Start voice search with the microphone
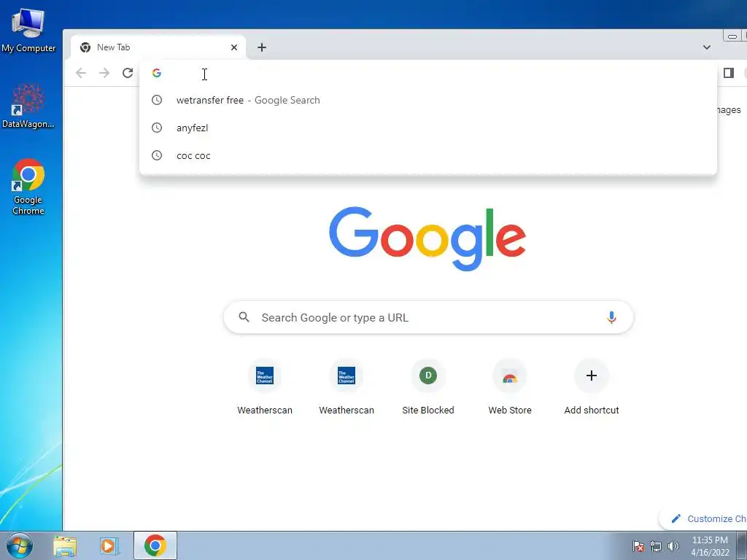This screenshot has width=747, height=560. click(611, 317)
